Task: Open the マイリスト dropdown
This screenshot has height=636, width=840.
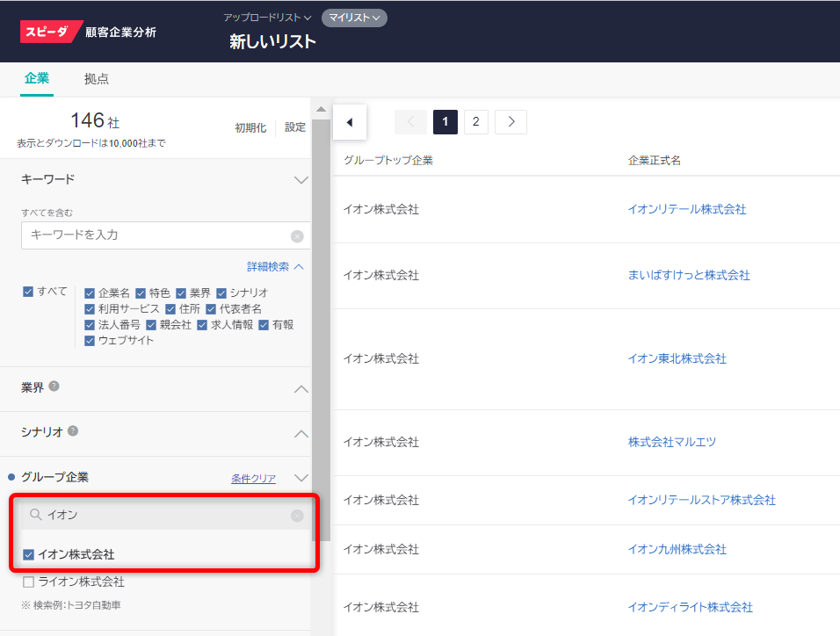Action: [x=354, y=18]
